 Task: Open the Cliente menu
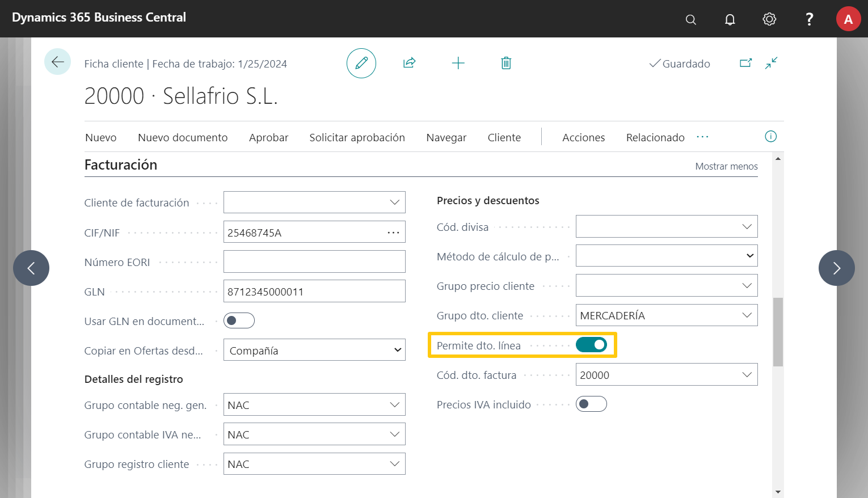tap(504, 137)
